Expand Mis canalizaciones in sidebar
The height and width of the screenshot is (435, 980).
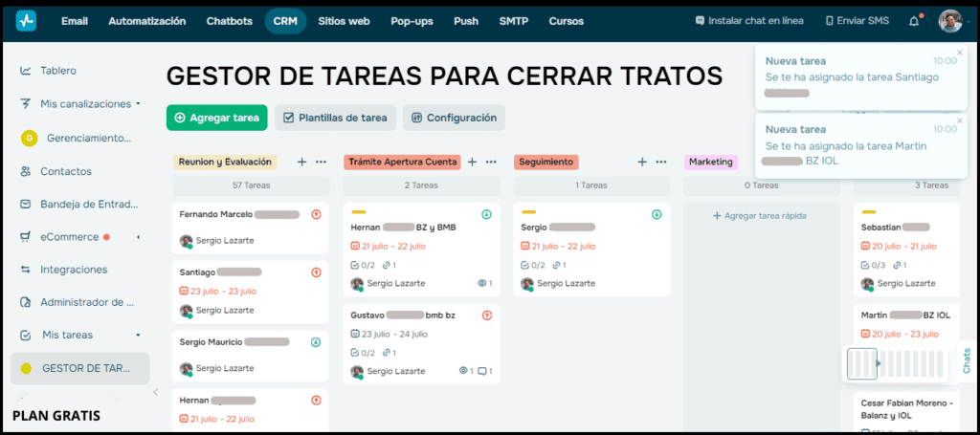point(139,103)
